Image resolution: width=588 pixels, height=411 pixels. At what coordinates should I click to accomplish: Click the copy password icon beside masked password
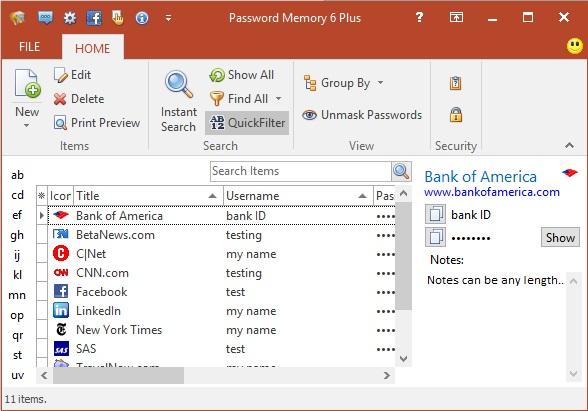pyautogui.click(x=435, y=237)
